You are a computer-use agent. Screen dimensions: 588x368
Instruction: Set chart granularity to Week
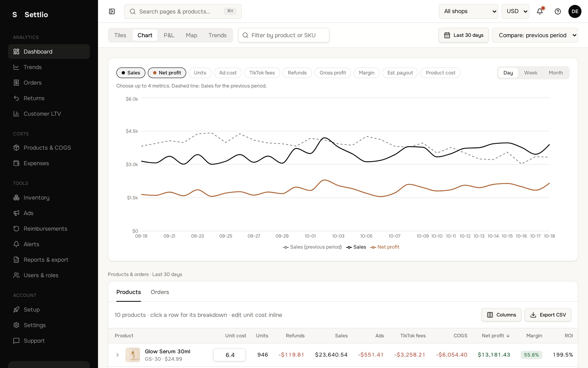(x=531, y=73)
